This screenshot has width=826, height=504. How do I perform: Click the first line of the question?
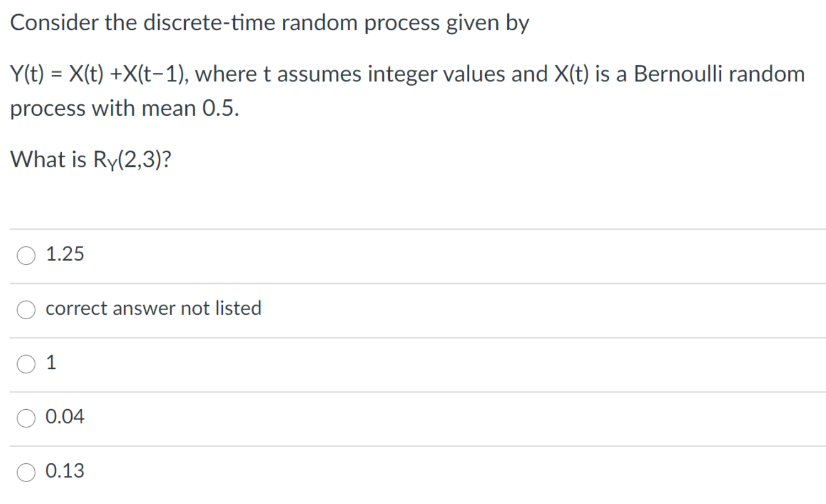tap(269, 23)
